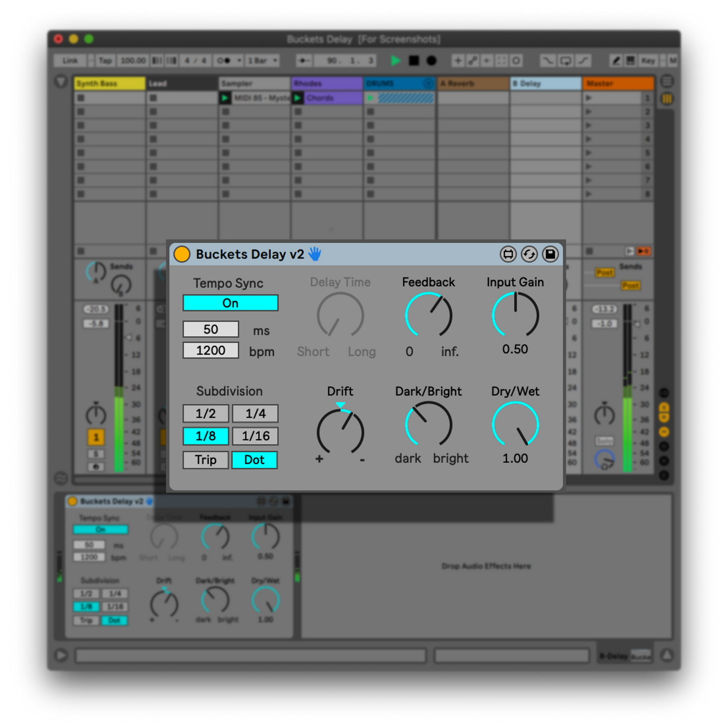Screen dimensions: 728x728
Task: Select the Master track header
Action: click(x=617, y=83)
